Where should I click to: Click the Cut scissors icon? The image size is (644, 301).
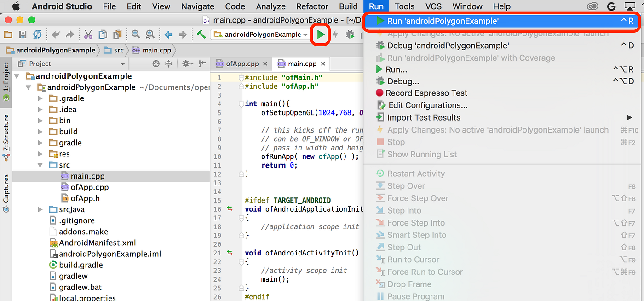coord(88,35)
